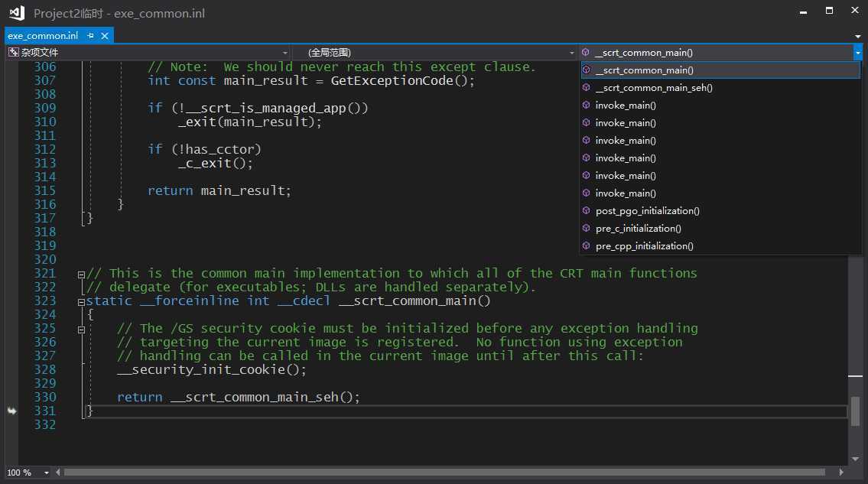This screenshot has height=484, width=868.
Task: Click the vertical scrollbar thumb
Action: [x=855, y=411]
